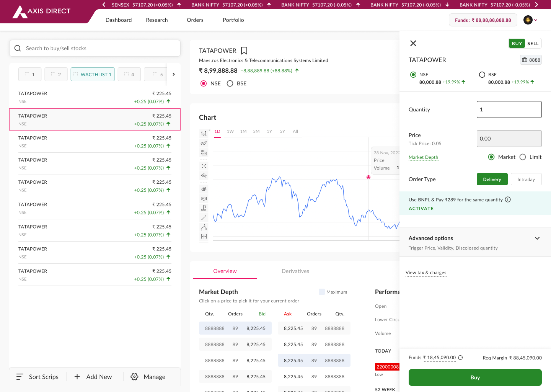Click the Sort Scrips icon
The image size is (551, 392).
point(20,377)
